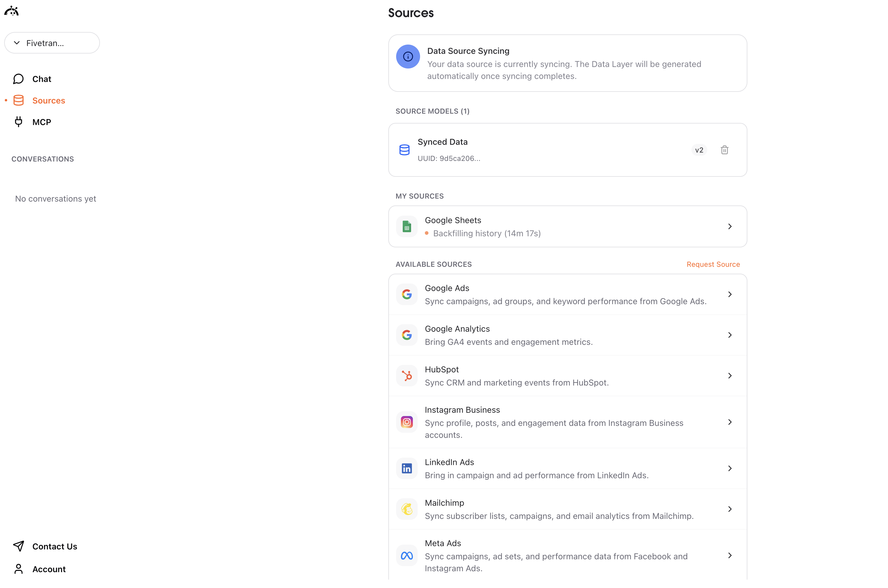Click the Google Sheets spreadsheet icon
The width and height of the screenshot is (888, 588).
coord(407,226)
